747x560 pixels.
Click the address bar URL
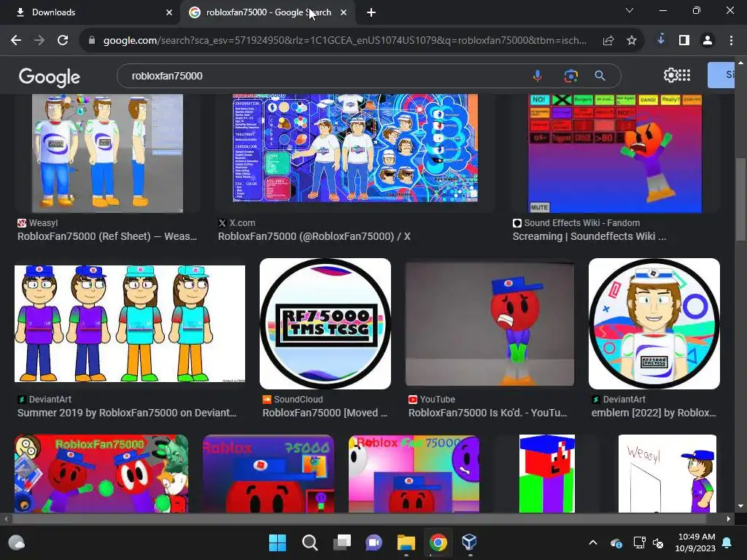pyautogui.click(x=344, y=41)
